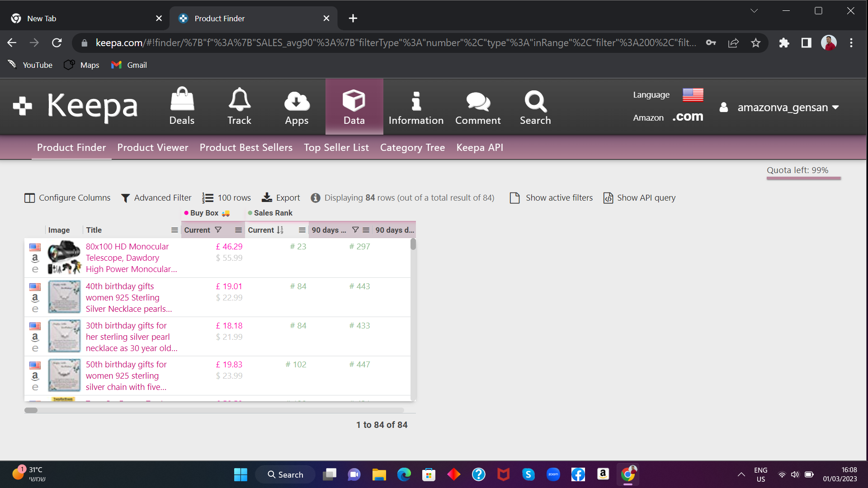Screen dimensions: 868x488
Task: Click the monocular telescope product thumbnail
Action: [64, 257]
